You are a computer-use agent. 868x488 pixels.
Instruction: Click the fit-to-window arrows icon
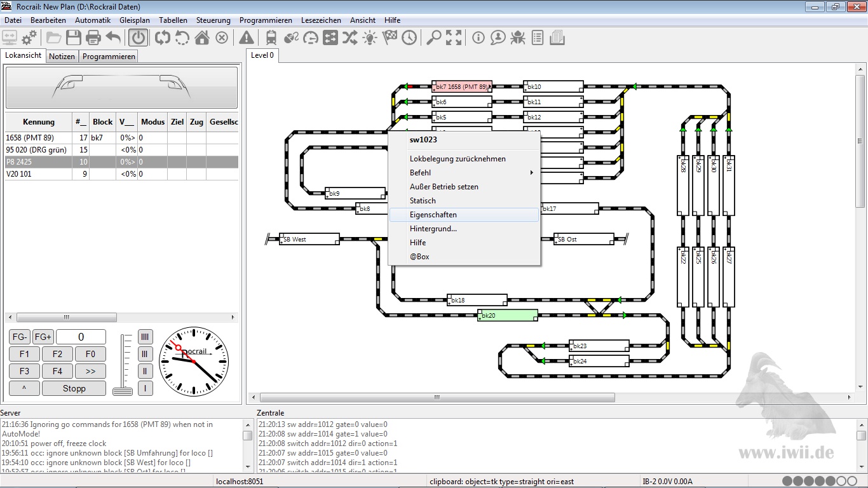[454, 37]
